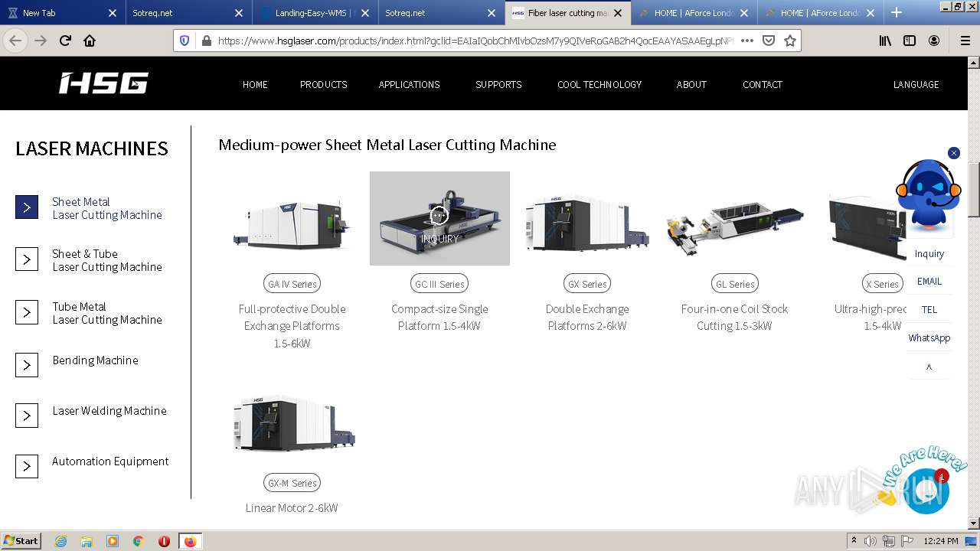Open the PRODUCTS menu
The height and width of the screenshot is (551, 980).
[x=323, y=84]
